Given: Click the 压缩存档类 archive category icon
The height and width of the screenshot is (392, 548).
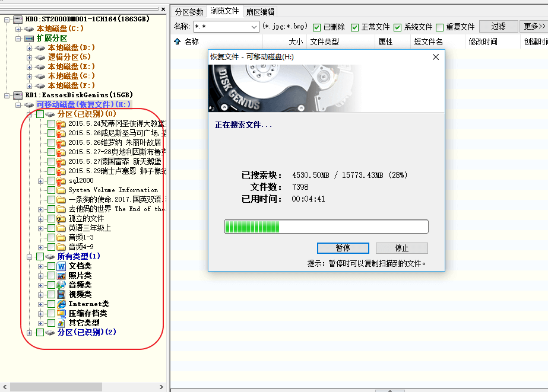Looking at the screenshot, I should click(x=62, y=313).
